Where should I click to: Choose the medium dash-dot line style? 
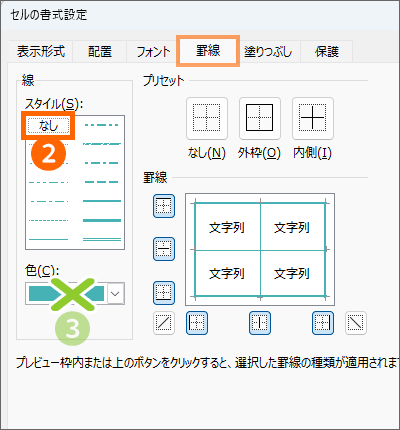click(102, 163)
